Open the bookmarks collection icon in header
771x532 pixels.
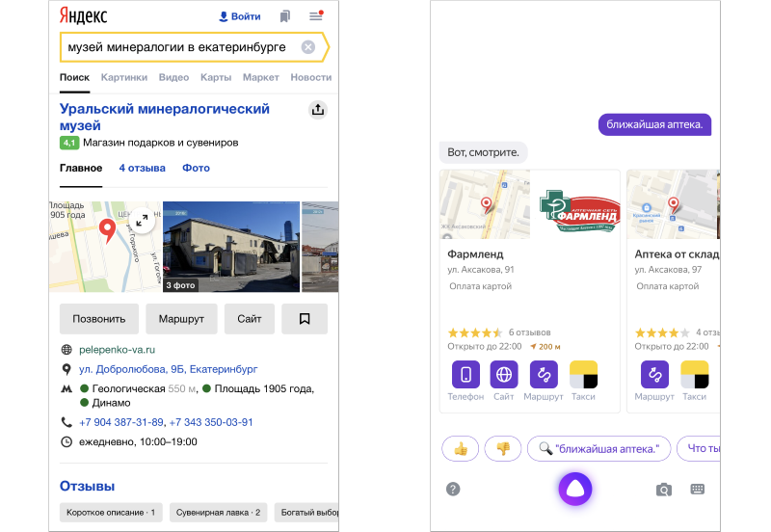click(285, 16)
